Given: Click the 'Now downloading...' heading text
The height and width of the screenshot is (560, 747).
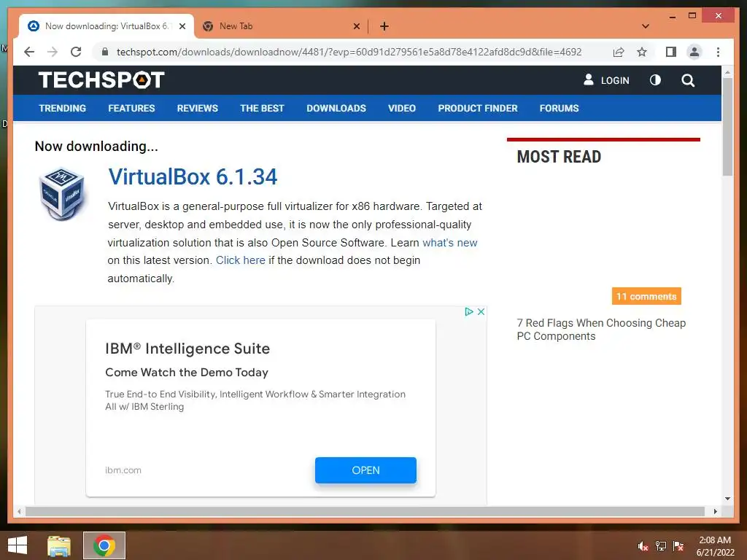Looking at the screenshot, I should tap(96, 146).
